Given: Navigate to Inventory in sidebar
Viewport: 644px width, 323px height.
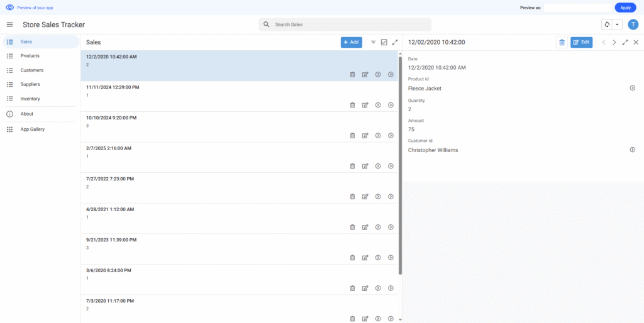Looking at the screenshot, I should click(30, 99).
